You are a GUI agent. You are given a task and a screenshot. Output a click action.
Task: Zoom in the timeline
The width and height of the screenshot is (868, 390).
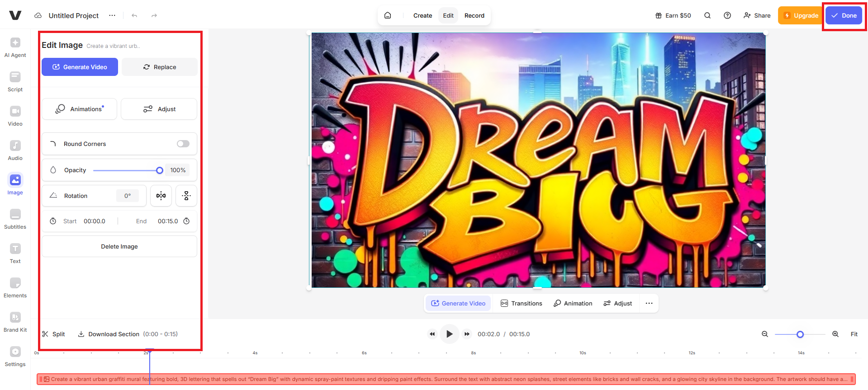(x=835, y=334)
